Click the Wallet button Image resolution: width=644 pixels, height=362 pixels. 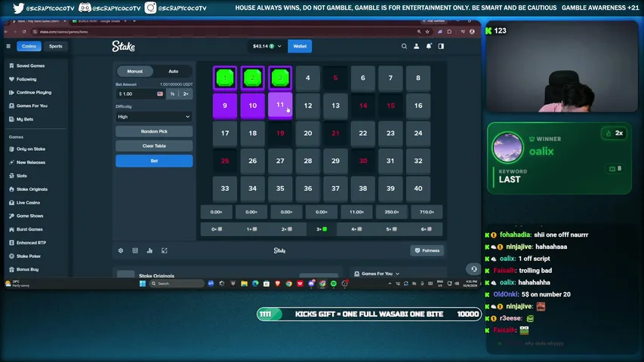pos(300,46)
